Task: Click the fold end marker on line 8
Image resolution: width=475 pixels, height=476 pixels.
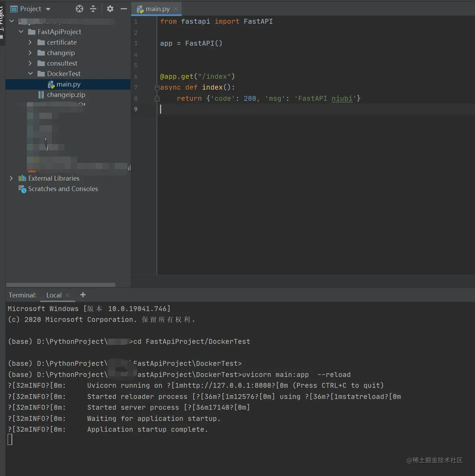Action: (157, 99)
